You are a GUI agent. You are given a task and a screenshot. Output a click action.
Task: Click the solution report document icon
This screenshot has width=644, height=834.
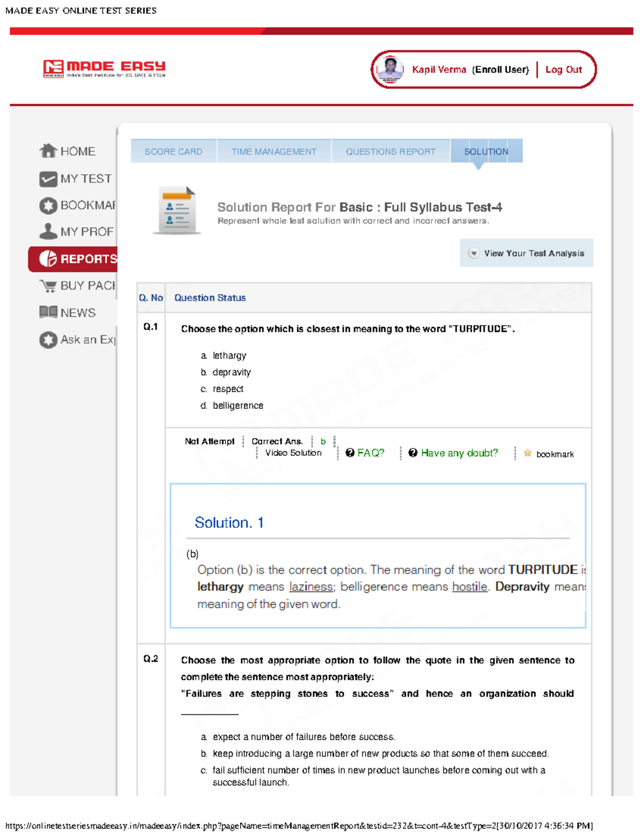point(176,211)
